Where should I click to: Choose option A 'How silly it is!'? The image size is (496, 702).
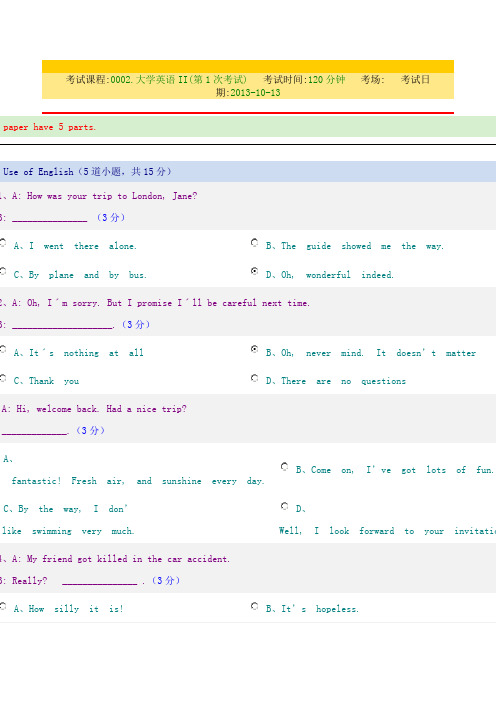tap(3, 606)
